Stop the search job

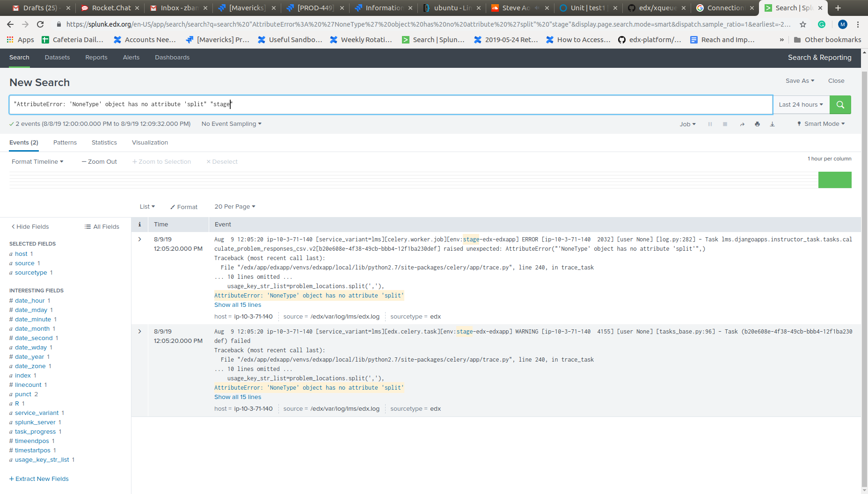(x=725, y=124)
